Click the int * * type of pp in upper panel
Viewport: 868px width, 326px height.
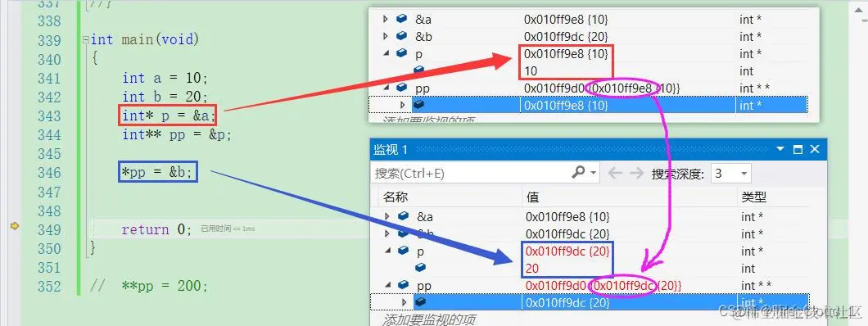coord(754,88)
